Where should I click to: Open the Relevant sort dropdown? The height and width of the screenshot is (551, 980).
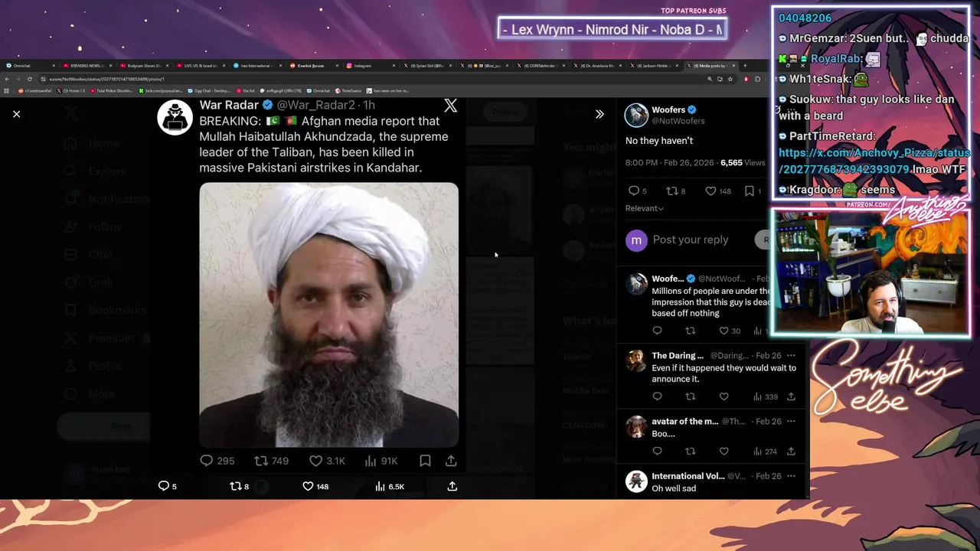(645, 208)
